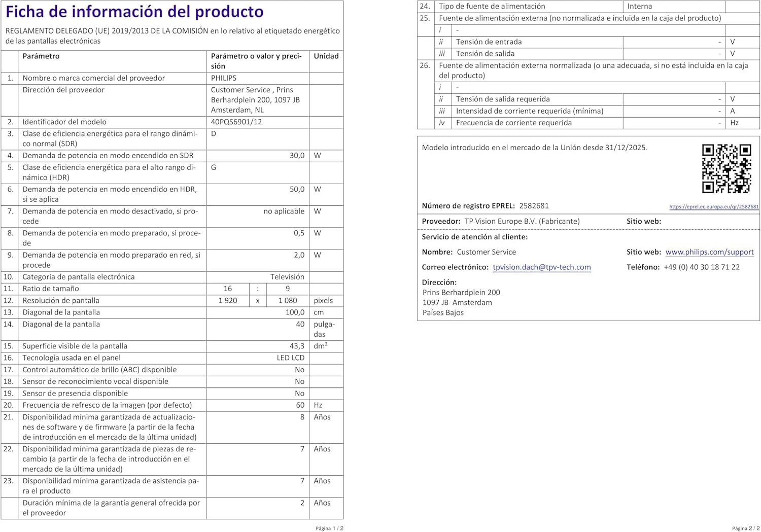This screenshot has width=761, height=532.
Task: Click the EPREL registration number 2582681
Action: (x=534, y=206)
